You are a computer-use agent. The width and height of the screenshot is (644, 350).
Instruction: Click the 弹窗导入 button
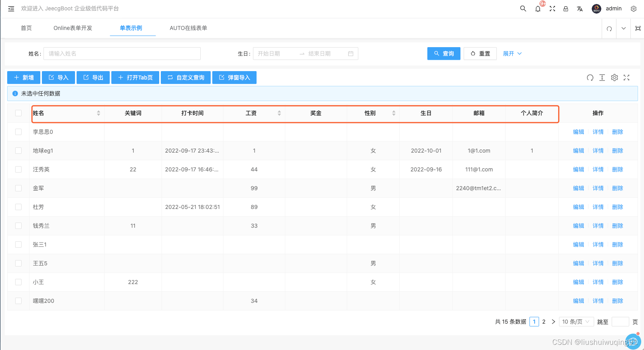click(x=234, y=78)
